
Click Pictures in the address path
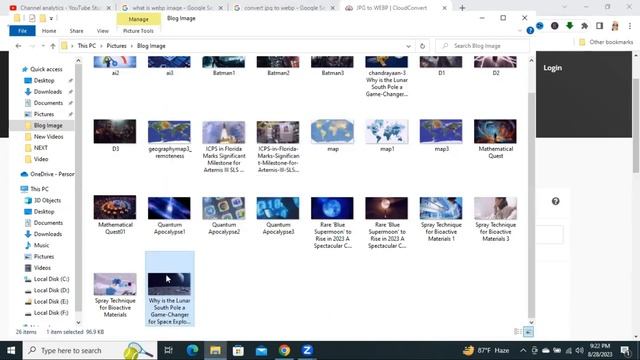116,46
